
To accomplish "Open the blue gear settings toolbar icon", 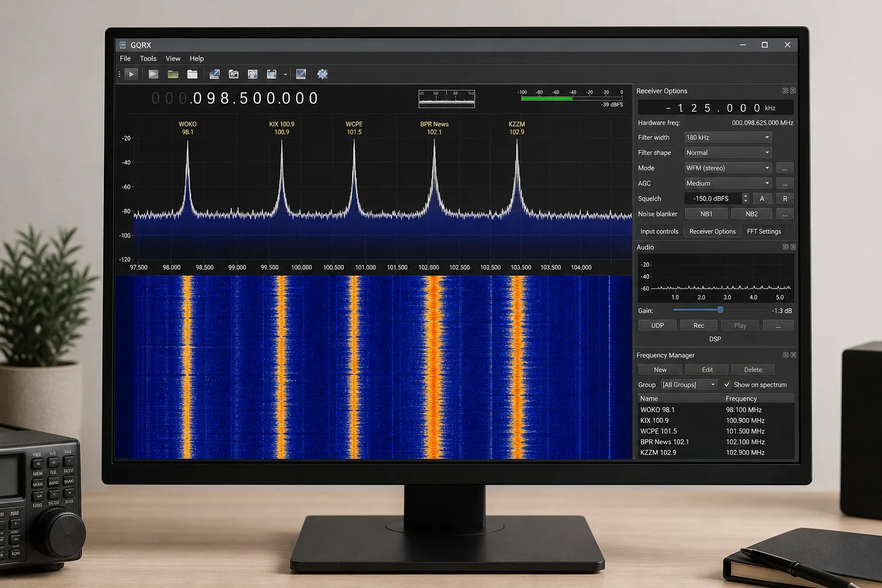I will point(323,74).
